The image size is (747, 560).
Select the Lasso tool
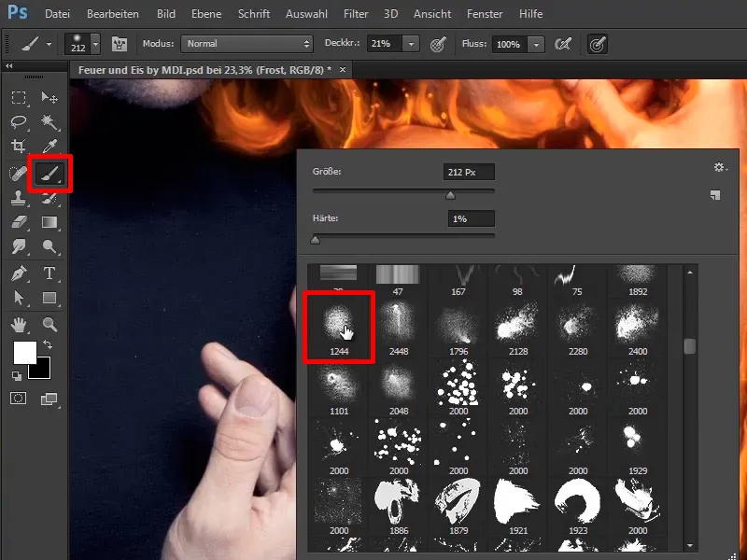coord(19,122)
